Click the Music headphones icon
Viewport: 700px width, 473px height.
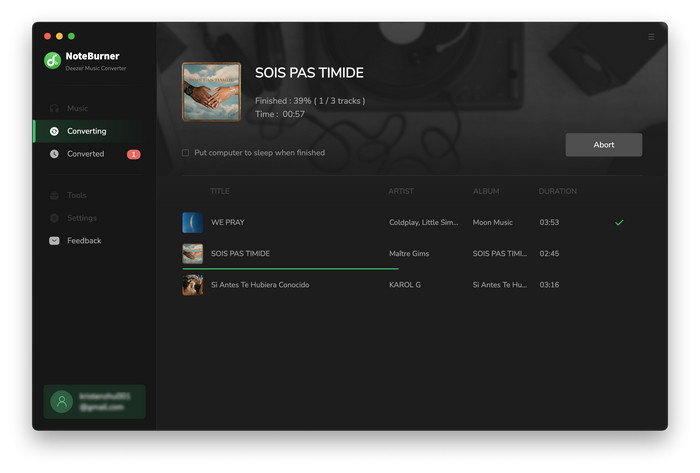[54, 108]
